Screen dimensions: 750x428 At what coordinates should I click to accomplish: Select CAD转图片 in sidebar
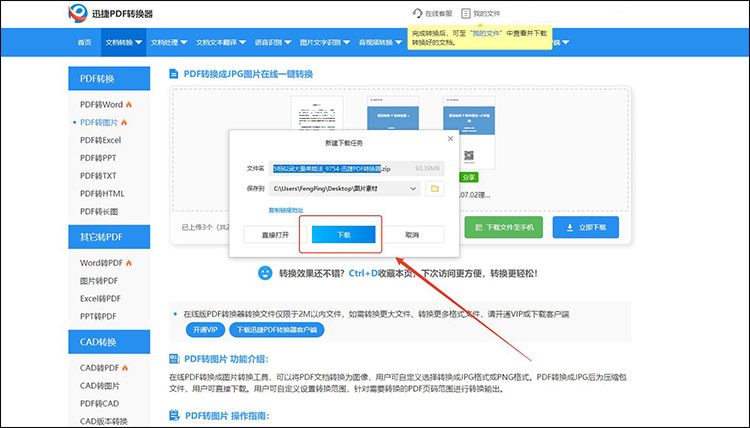pos(99,385)
